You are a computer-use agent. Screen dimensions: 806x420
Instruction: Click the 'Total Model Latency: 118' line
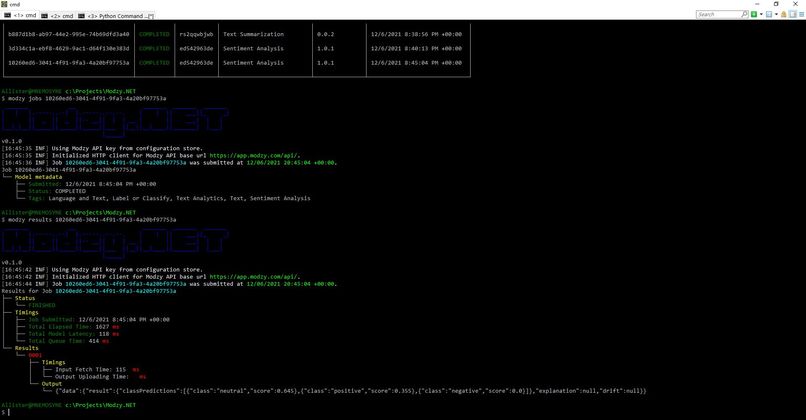click(74, 334)
